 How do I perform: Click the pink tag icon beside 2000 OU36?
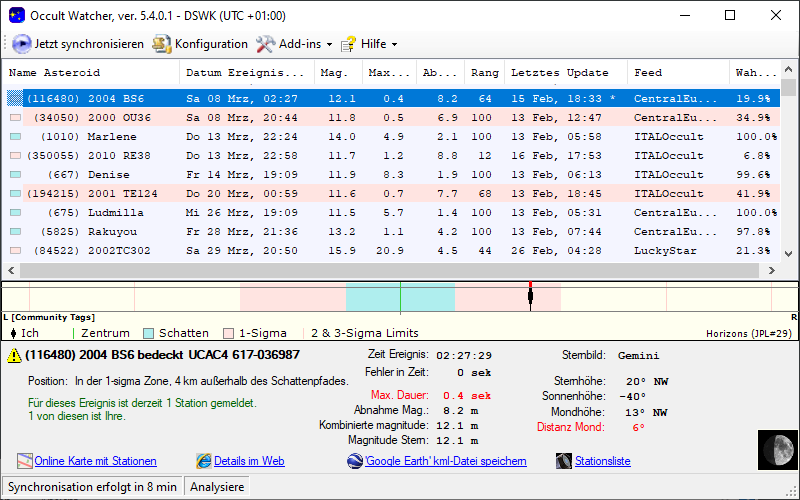[15, 118]
